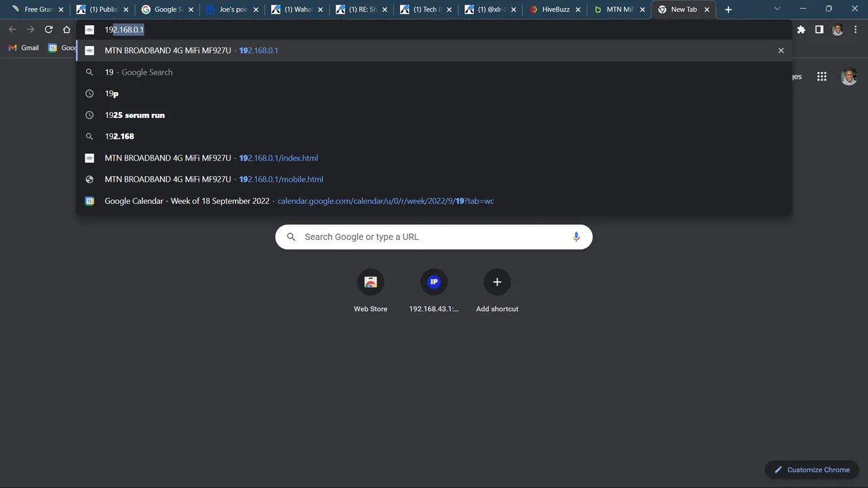The image size is (868, 488).
Task: Click the Google Calendar suggestion icon
Action: (x=89, y=201)
